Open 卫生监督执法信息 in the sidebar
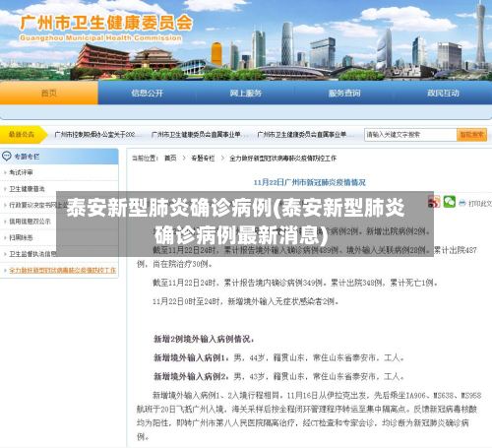Screen dimensions: 492x448 coord(32,254)
